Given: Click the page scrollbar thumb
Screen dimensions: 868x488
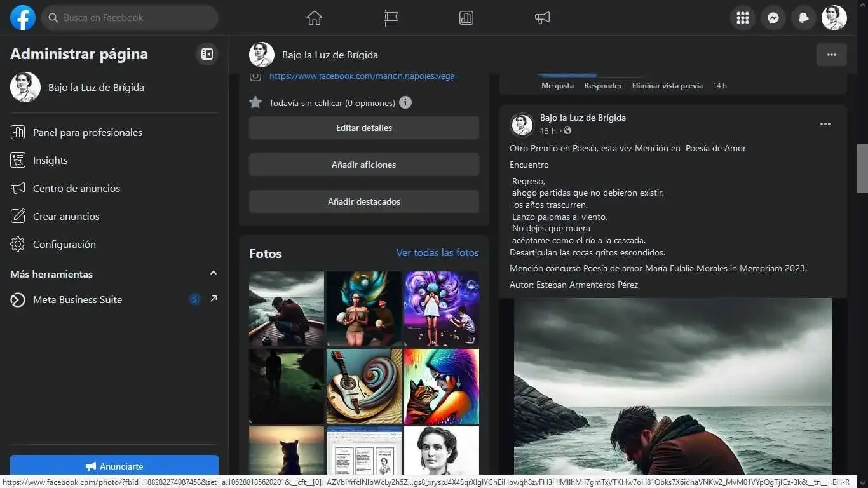Looking at the screenshot, I should click(862, 168).
